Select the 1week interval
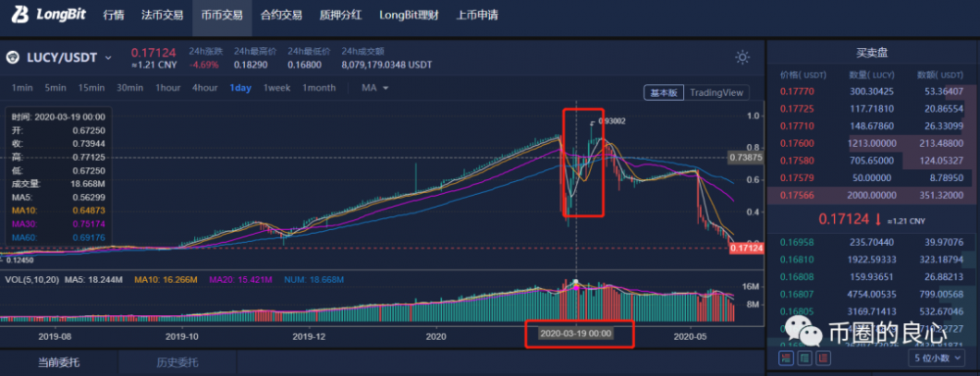 (276, 88)
